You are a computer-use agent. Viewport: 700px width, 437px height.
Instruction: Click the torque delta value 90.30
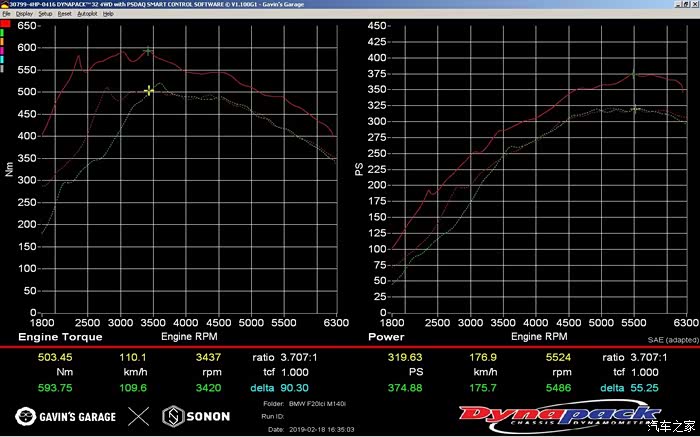point(290,388)
